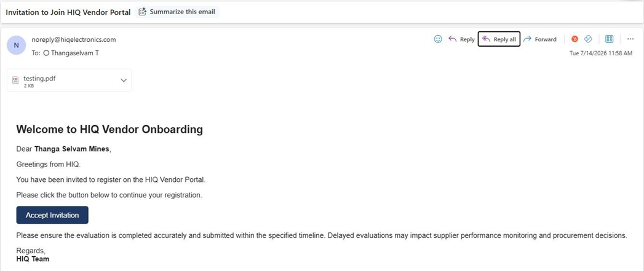This screenshot has height=271, width=644.
Task: Expand the testing.pdf attachment options chevron
Action: point(124,80)
